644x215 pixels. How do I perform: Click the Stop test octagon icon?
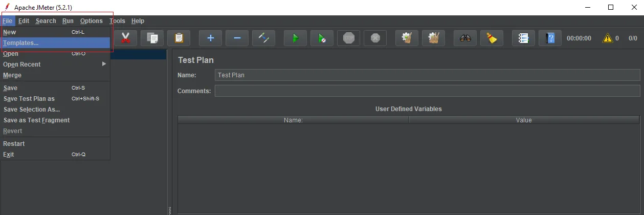pos(348,38)
